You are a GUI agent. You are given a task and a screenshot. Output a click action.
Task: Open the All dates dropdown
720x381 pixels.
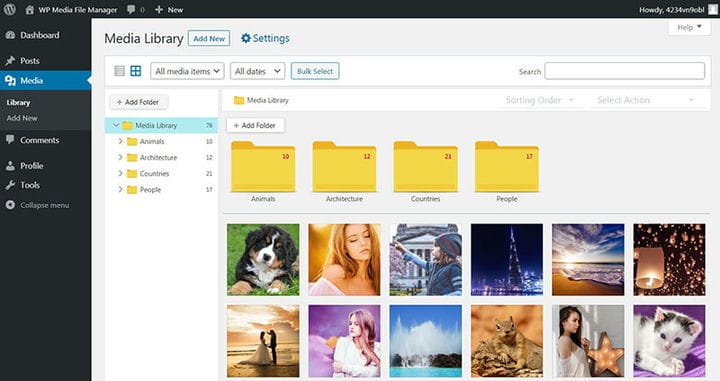click(x=258, y=71)
